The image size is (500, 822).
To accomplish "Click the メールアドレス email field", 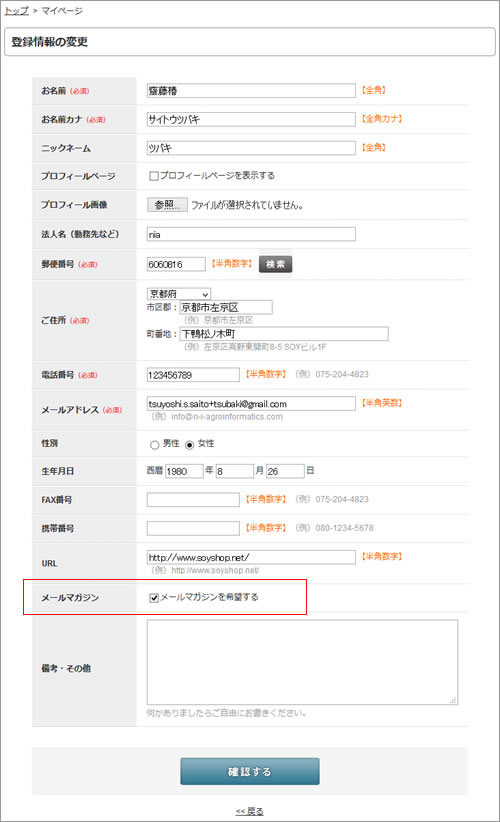I will pyautogui.click(x=251, y=404).
